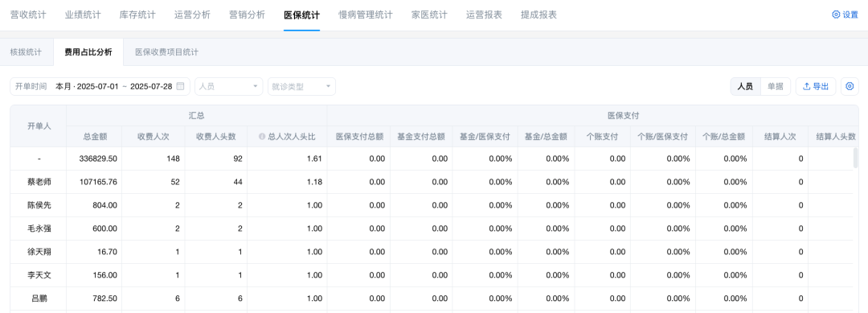868x313 pixels.
Task: Click the amount 600.00 for 毛永强
Action: coord(104,229)
